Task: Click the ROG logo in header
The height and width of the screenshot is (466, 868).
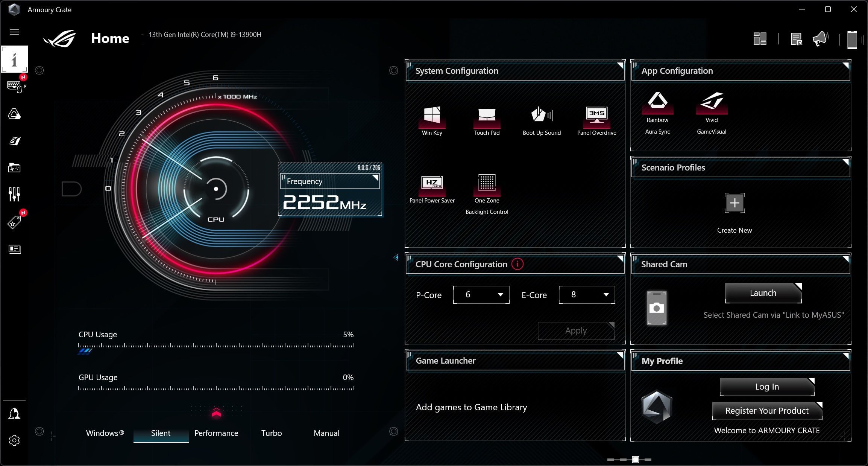Action: (59, 38)
